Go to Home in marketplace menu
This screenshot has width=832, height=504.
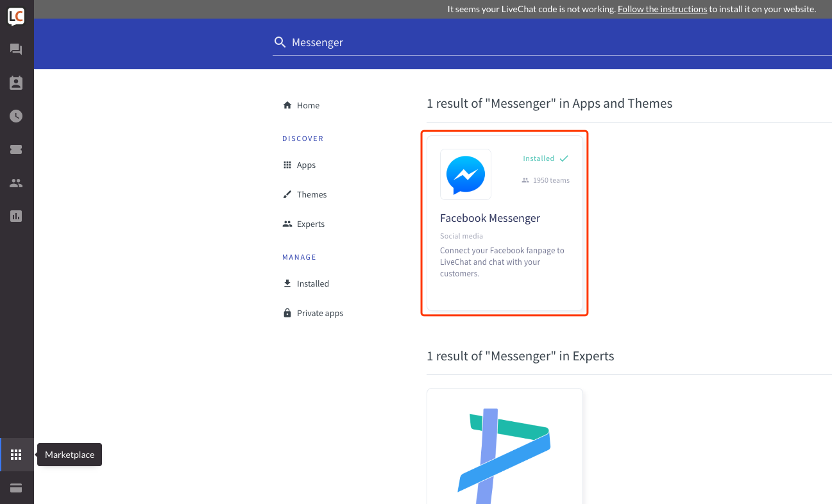pyautogui.click(x=308, y=105)
